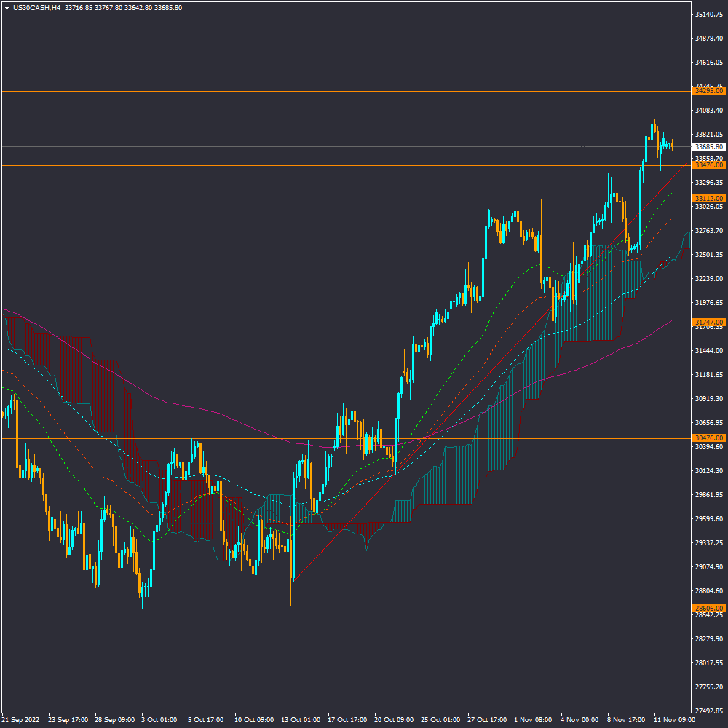Click the 30476.00 orange price label
The height and width of the screenshot is (728, 728).
(708, 438)
